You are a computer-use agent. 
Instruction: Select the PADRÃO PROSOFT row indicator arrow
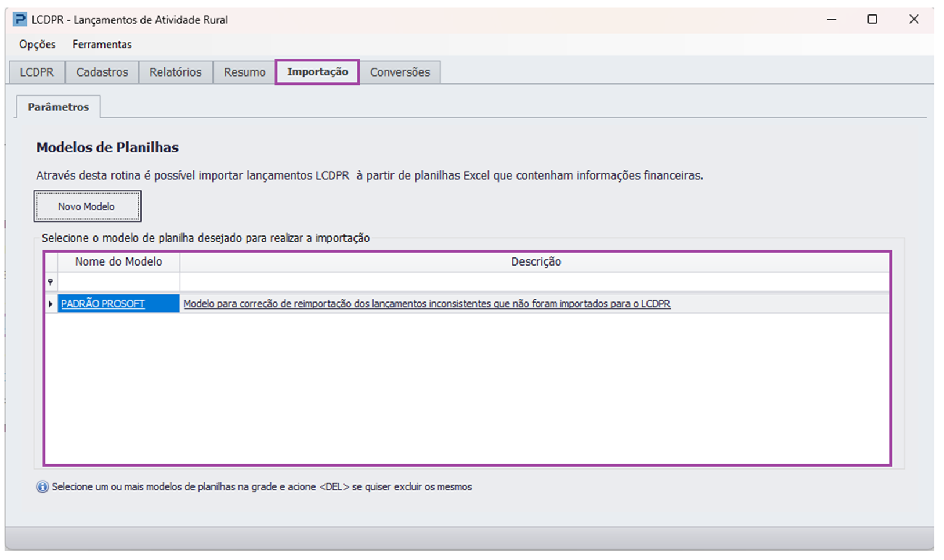tap(50, 304)
